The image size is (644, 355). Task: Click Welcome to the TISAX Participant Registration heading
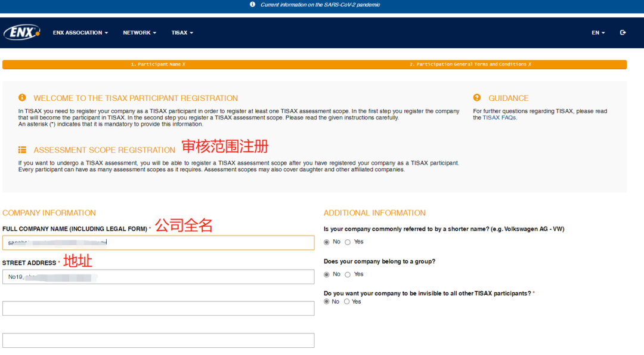click(x=135, y=98)
